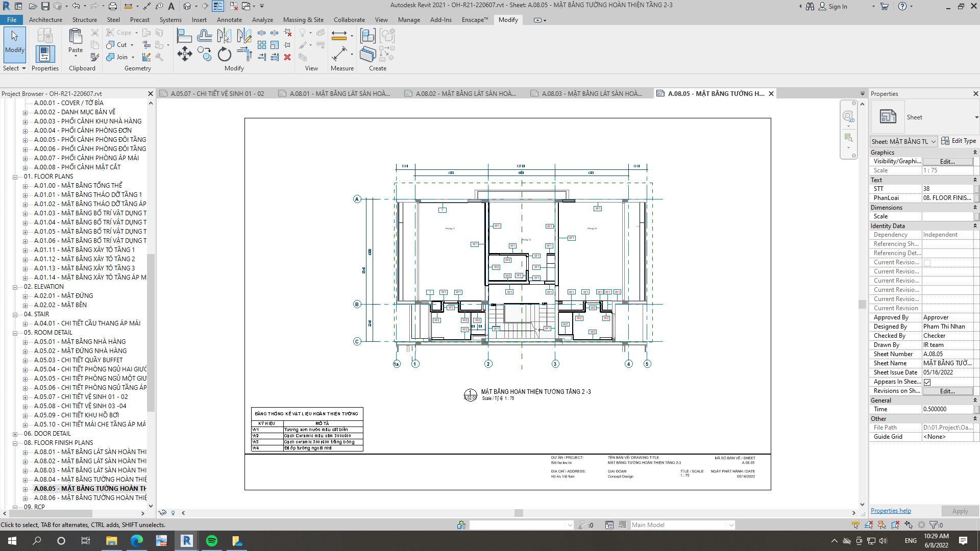Collapse the 05. ROOM DETAIL group
Screen dimensions: 980x551
tap(15, 333)
